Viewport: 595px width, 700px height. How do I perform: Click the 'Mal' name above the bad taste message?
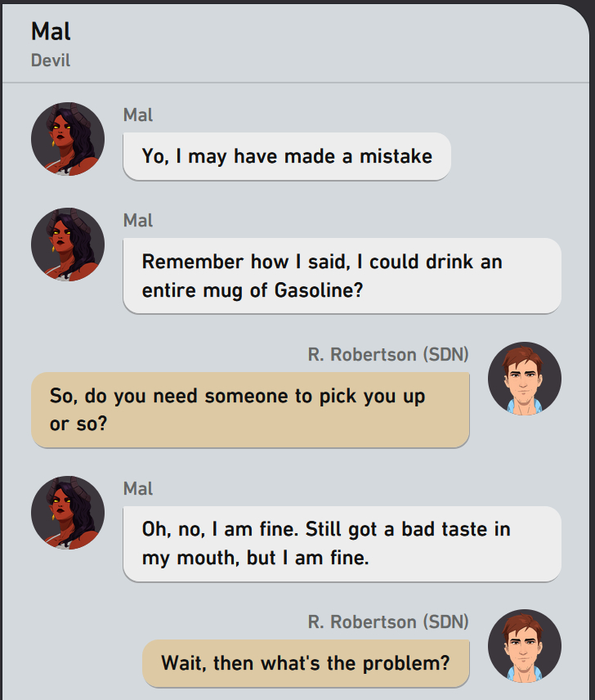click(x=138, y=488)
